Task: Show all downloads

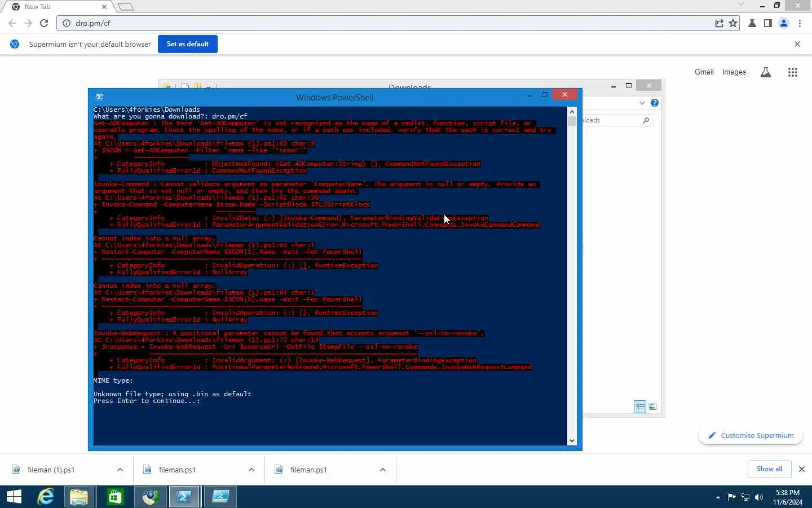Action: (769, 469)
